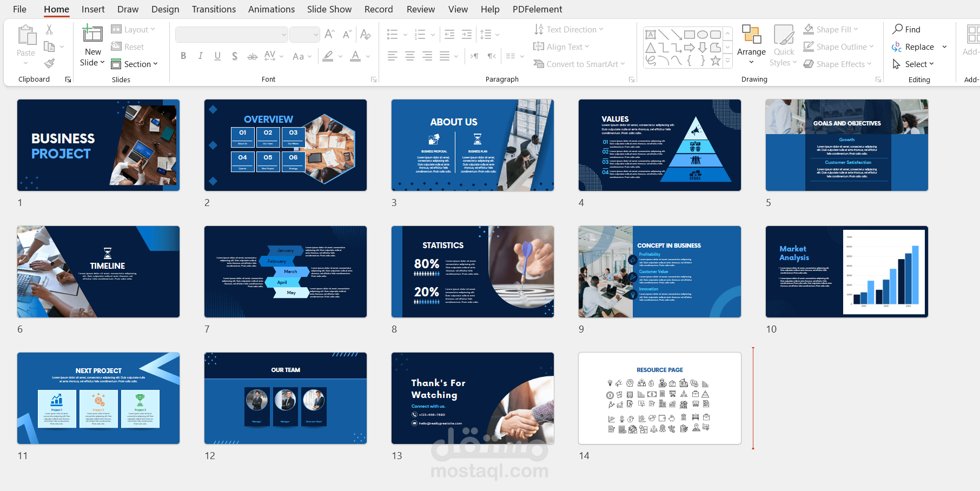980x491 pixels.
Task: Select the Market Analysis slide thumbnail
Action: tap(847, 271)
